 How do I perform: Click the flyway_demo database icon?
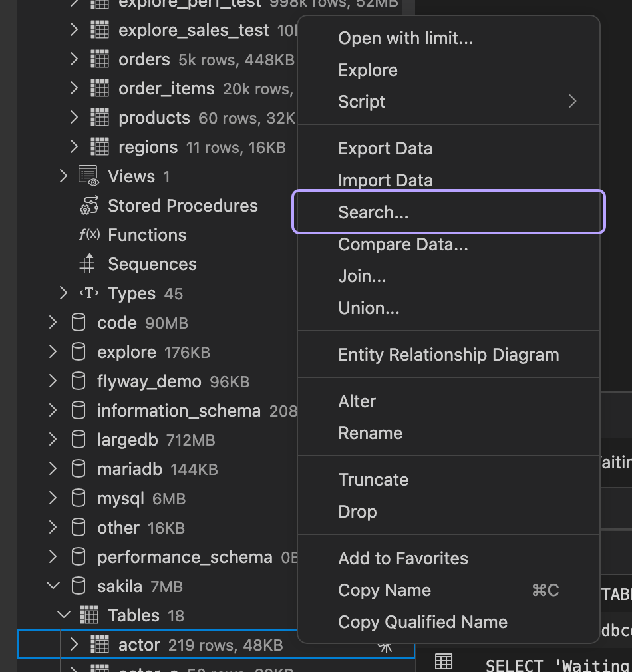(78, 381)
